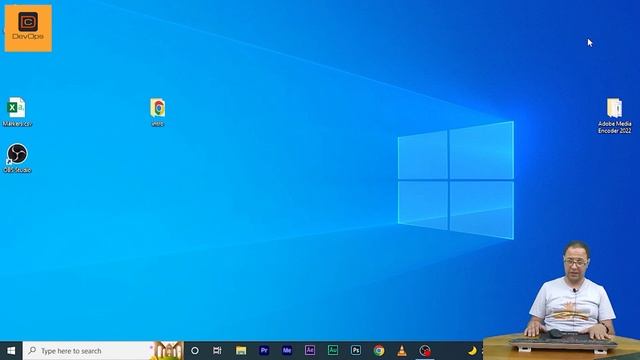Select the OBS Studio desktop shortcut

[17, 158]
